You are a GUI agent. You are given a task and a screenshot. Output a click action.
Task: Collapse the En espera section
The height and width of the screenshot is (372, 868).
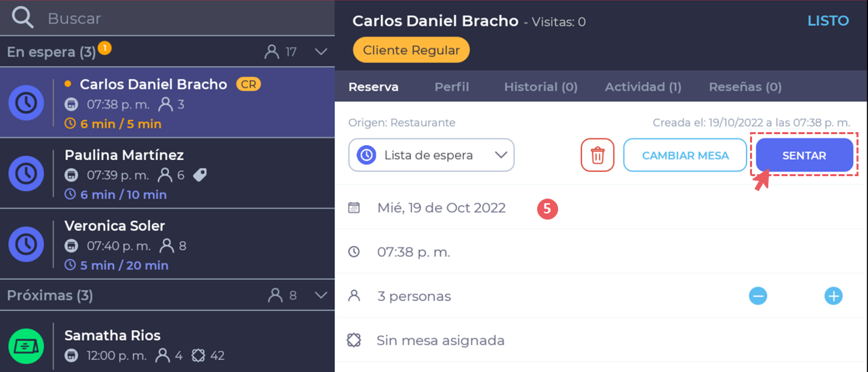tap(321, 52)
